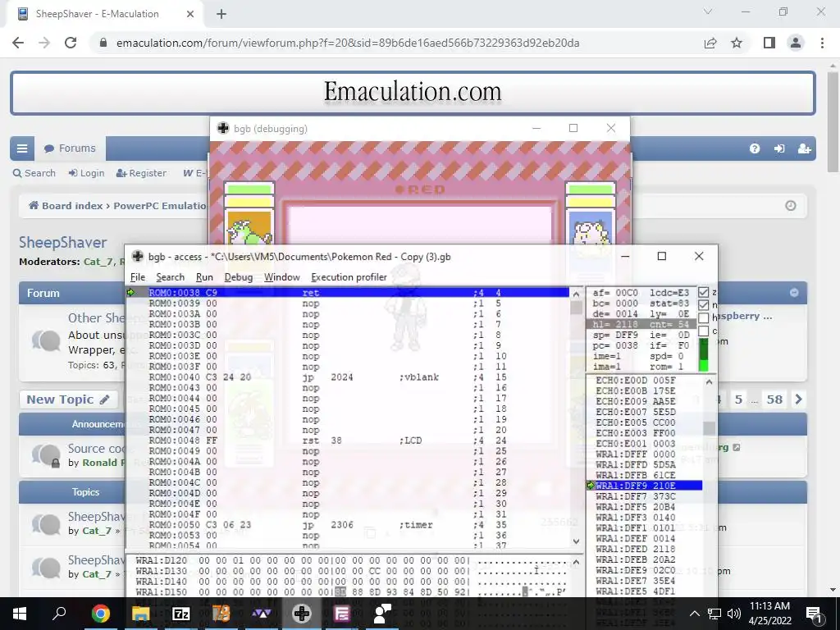The image size is (840, 630).
Task: Open Search menu in bgb debugger
Action: pyautogui.click(x=170, y=277)
